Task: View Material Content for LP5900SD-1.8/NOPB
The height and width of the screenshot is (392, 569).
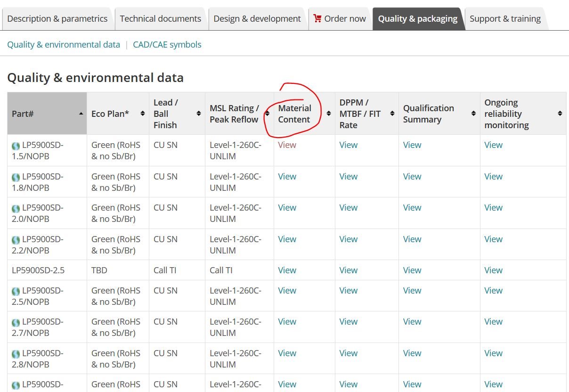Action: 287,177
